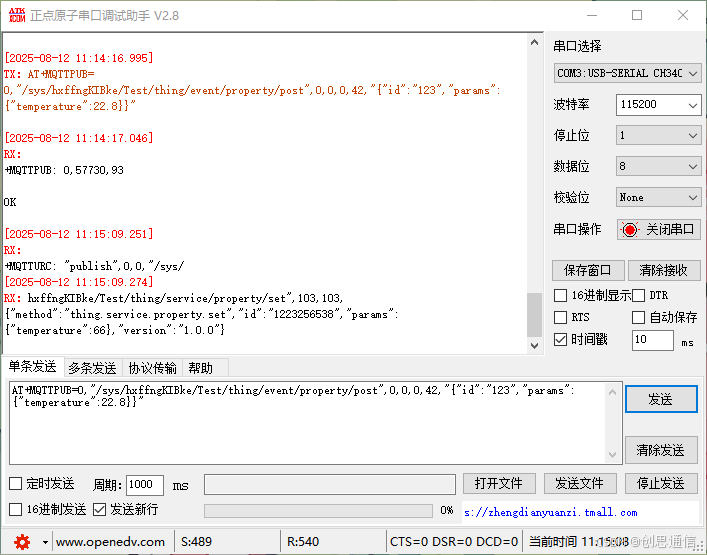Screen dimensions: 707x555
Task: Click the ATK app logo icon
Action: [17, 15]
